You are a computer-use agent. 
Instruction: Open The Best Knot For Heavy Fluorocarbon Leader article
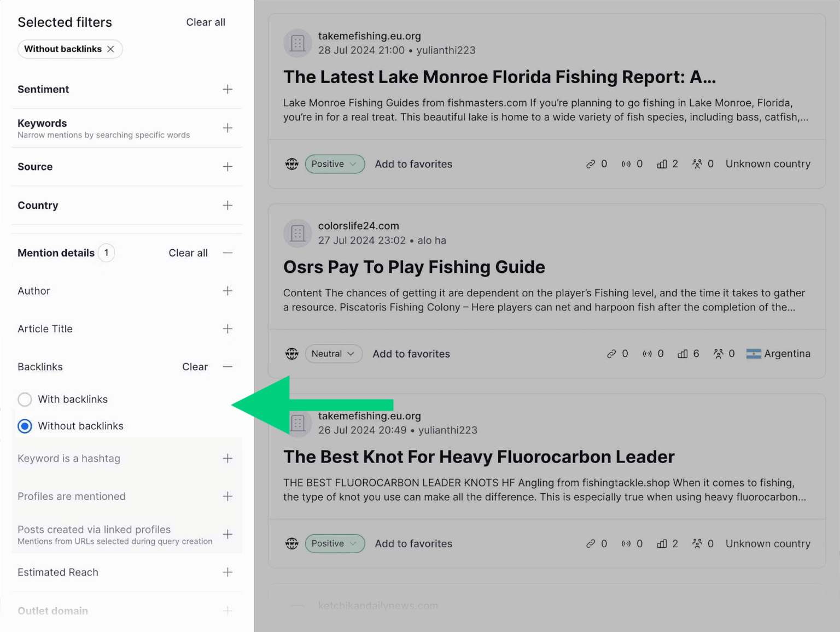click(479, 457)
